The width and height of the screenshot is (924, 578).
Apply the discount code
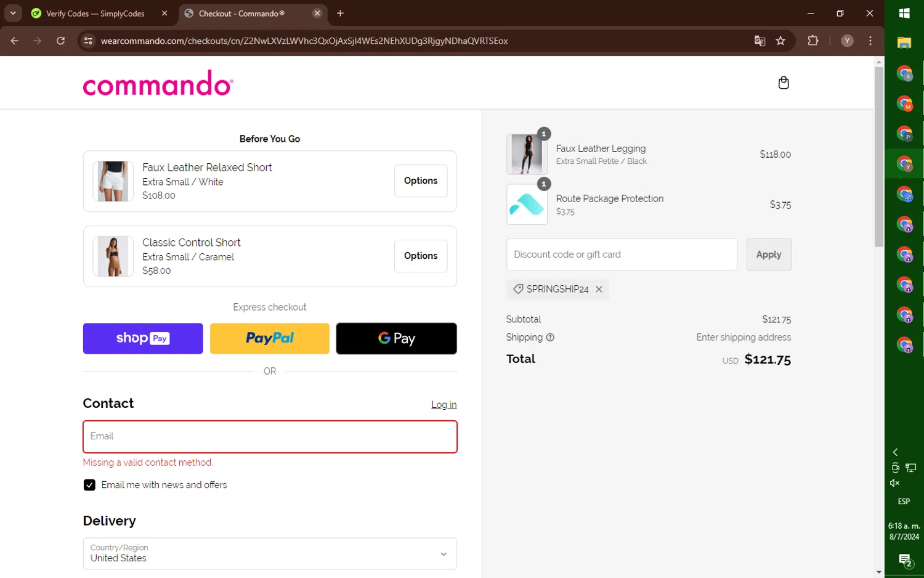coord(769,254)
